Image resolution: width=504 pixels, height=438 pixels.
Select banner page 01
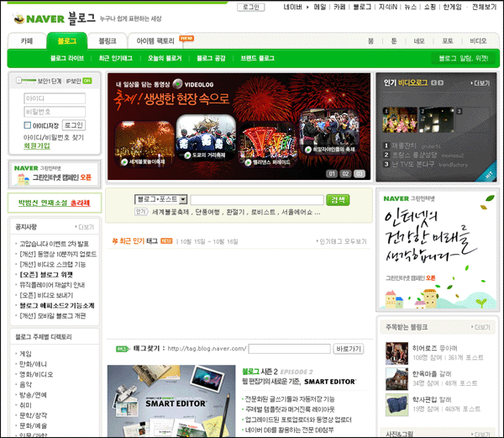pyautogui.click(x=332, y=174)
